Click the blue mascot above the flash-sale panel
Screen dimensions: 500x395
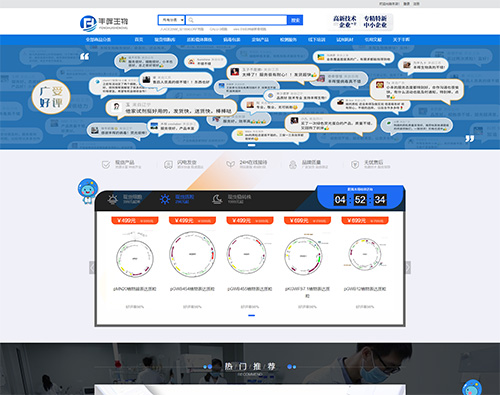pyautogui.click(x=88, y=191)
